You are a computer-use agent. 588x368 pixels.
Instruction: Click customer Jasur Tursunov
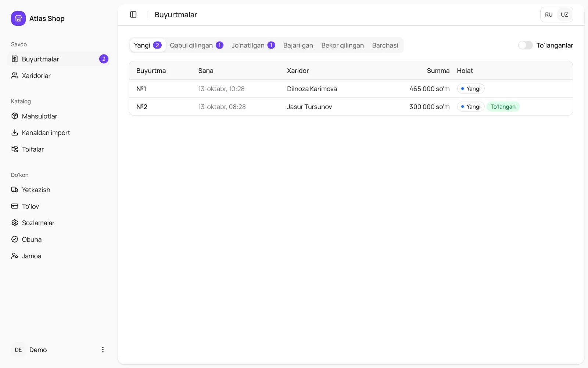(309, 107)
